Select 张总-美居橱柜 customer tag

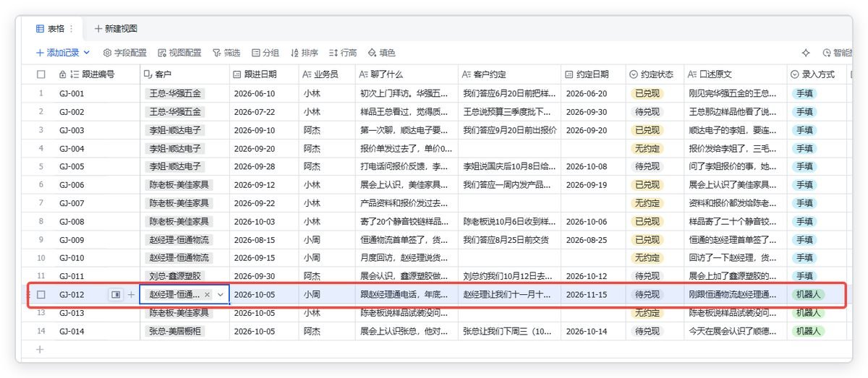pos(176,331)
